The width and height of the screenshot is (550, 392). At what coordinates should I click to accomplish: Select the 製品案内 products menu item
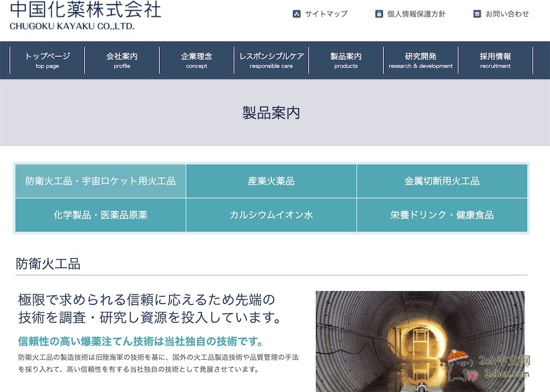(346, 60)
